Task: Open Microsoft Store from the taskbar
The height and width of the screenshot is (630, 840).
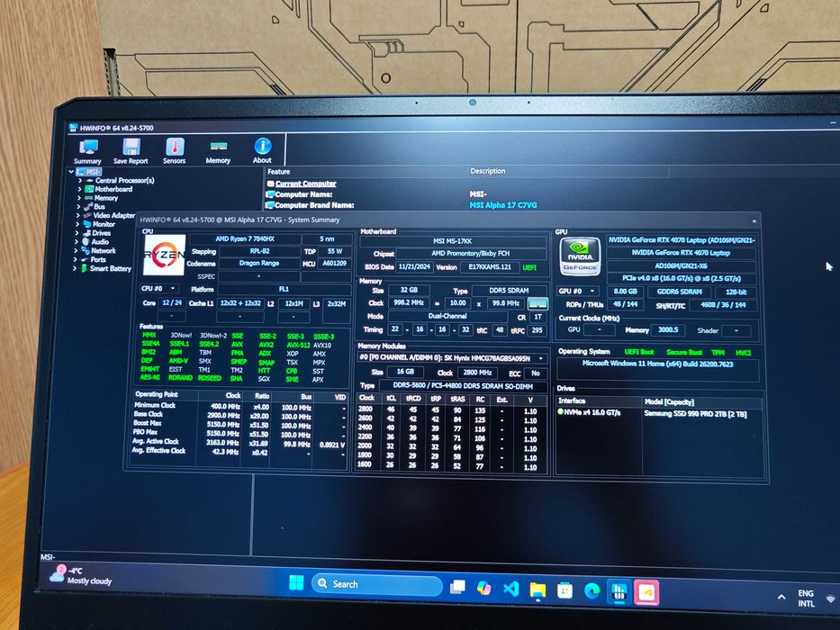Action: pos(565,591)
